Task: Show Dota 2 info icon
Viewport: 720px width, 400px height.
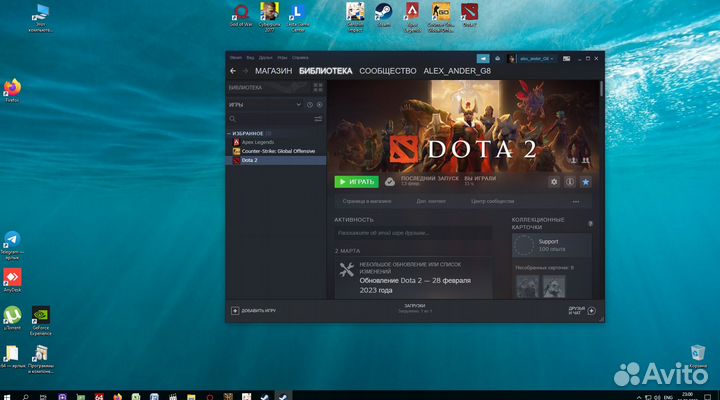Action: coord(569,182)
